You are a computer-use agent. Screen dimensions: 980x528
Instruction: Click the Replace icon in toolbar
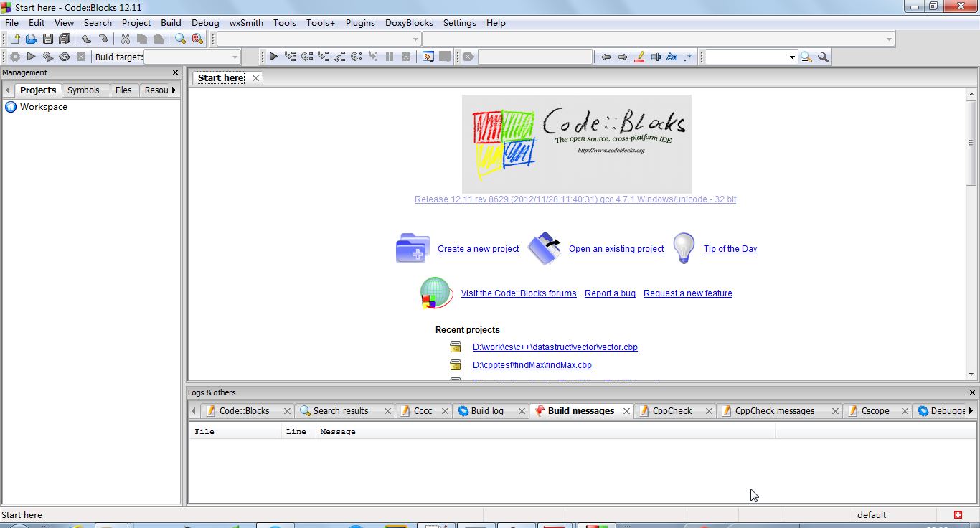[197, 39]
